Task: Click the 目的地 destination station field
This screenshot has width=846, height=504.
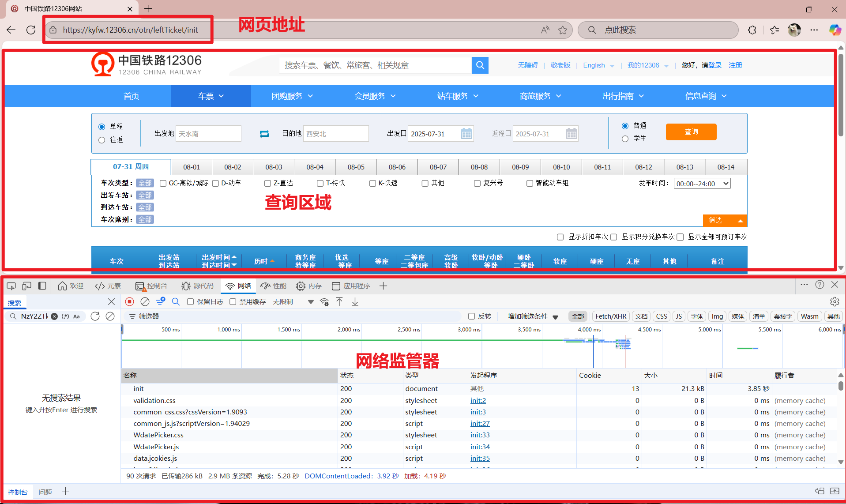Action: [x=336, y=134]
